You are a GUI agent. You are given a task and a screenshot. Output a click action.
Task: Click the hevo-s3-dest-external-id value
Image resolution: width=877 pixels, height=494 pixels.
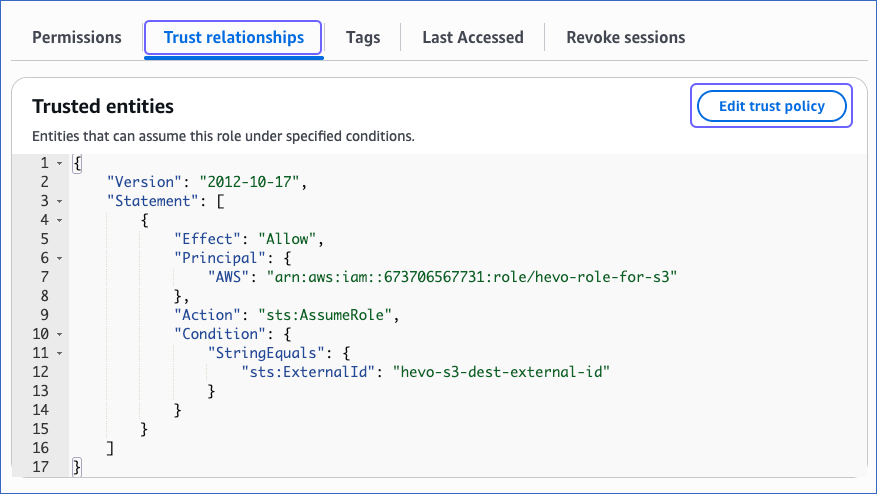click(x=502, y=372)
